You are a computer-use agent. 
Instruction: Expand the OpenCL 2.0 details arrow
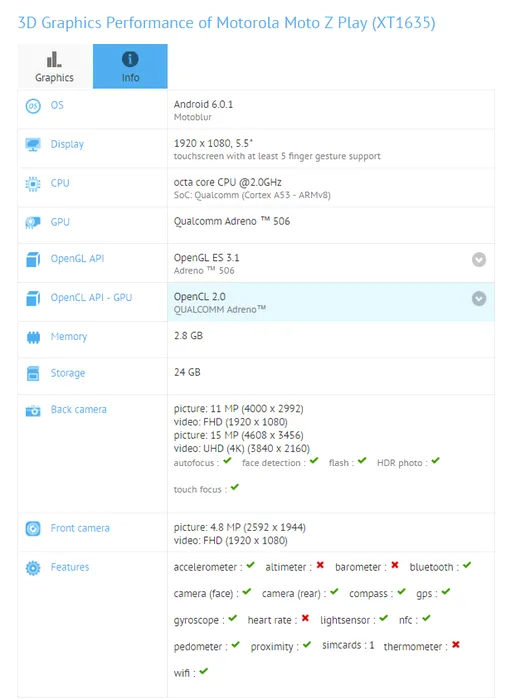tap(479, 299)
